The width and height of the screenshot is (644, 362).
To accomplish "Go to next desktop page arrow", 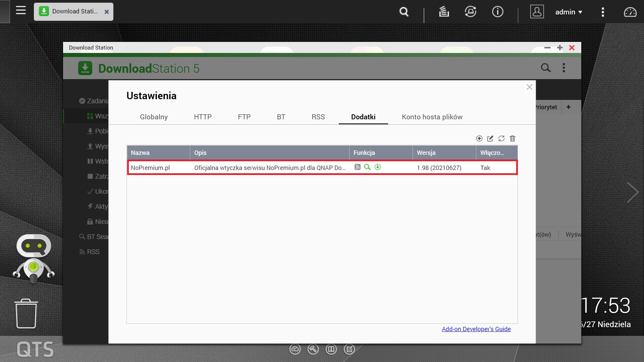I will (x=632, y=192).
